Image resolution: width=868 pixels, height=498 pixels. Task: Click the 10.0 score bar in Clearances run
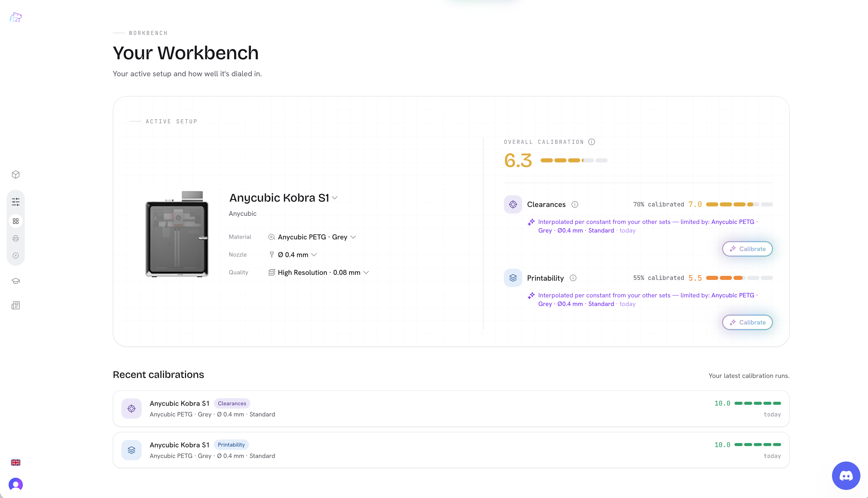tap(758, 403)
